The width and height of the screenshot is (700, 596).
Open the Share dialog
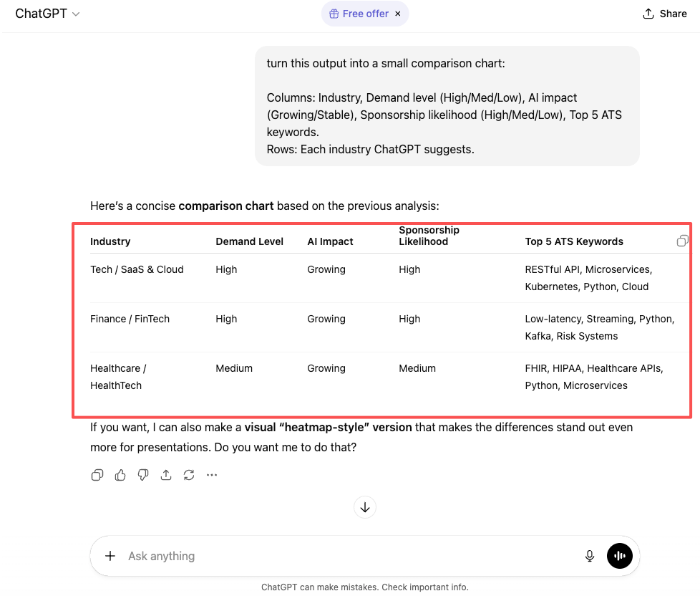point(664,13)
